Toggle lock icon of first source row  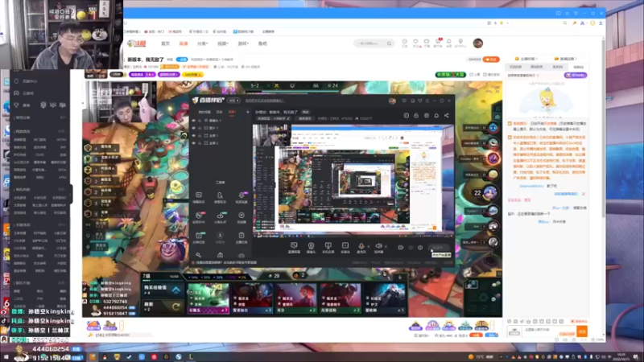(200, 121)
